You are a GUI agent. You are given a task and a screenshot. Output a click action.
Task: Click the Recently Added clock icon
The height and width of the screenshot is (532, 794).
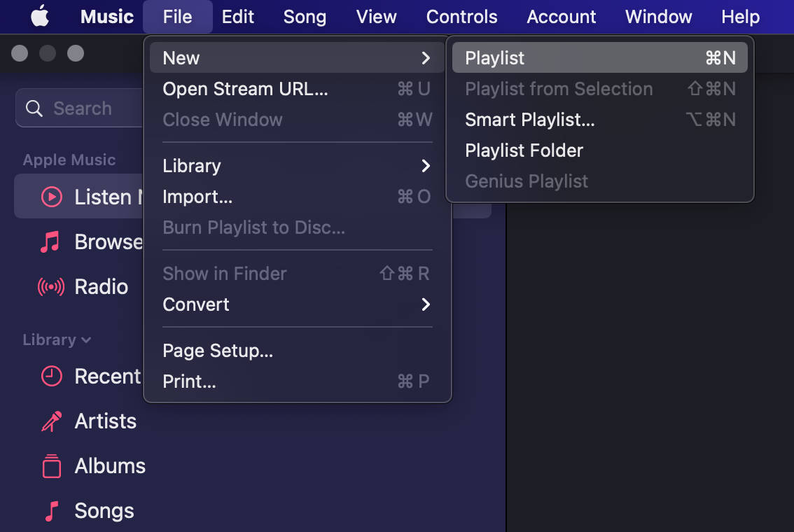[52, 376]
